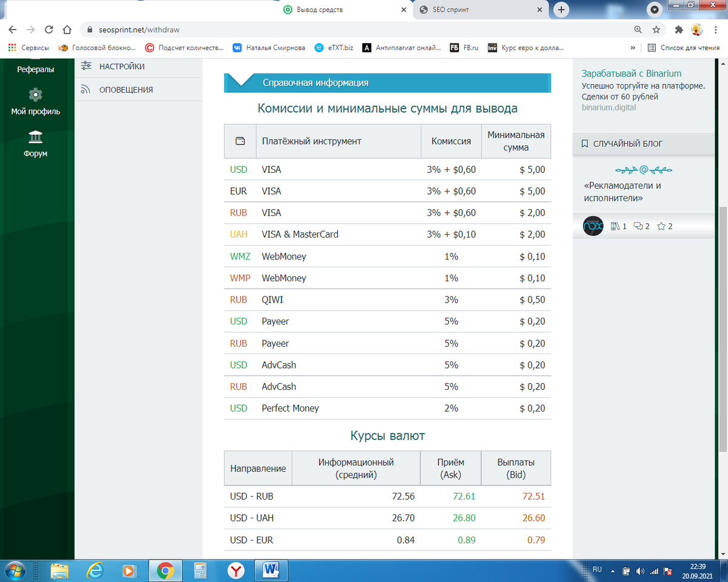728x582 pixels.
Task: Click the USD - UAH bid rate 26.60
Action: pos(534,518)
